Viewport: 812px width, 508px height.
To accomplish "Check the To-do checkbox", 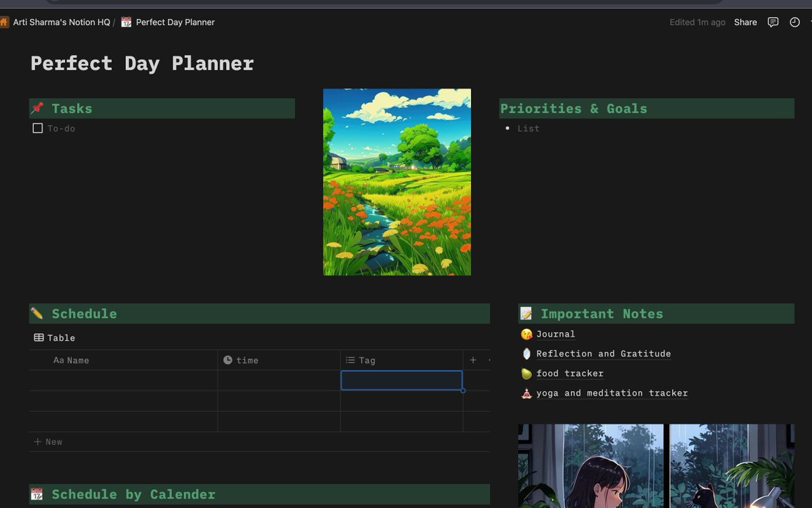I will 38,128.
